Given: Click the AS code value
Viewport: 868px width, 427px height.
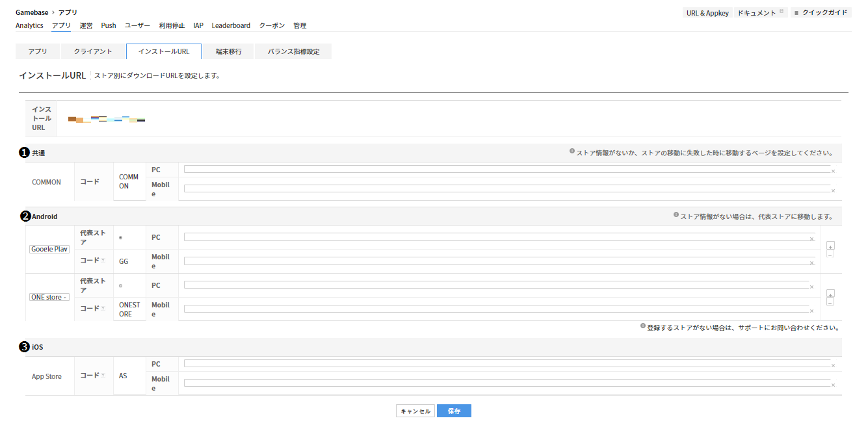Looking at the screenshot, I should (x=123, y=376).
